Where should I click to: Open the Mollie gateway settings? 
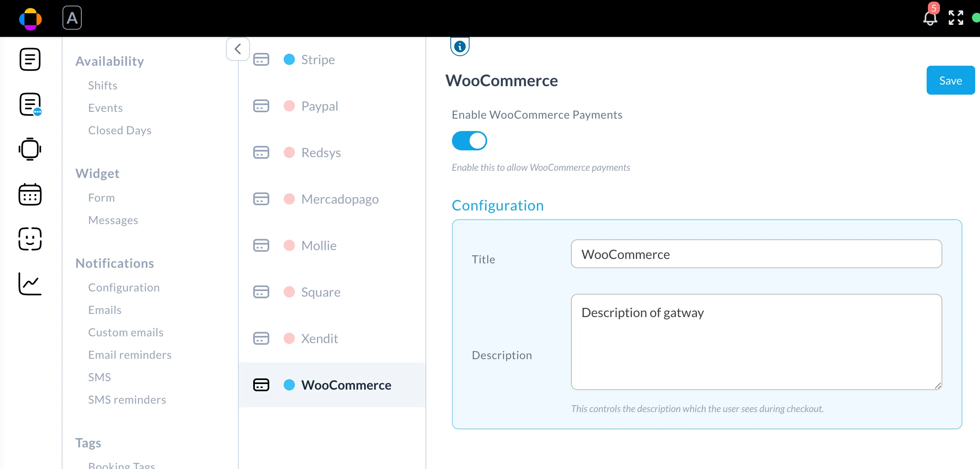tap(319, 246)
